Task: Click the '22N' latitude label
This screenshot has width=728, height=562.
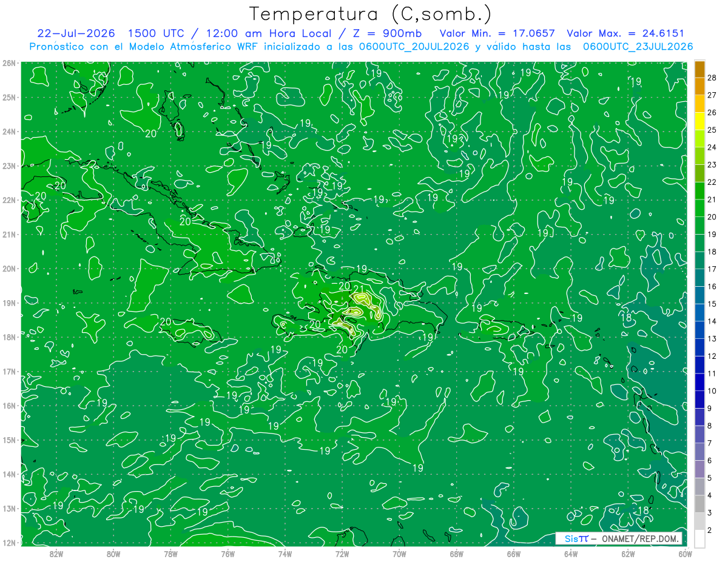Action: pos(8,200)
